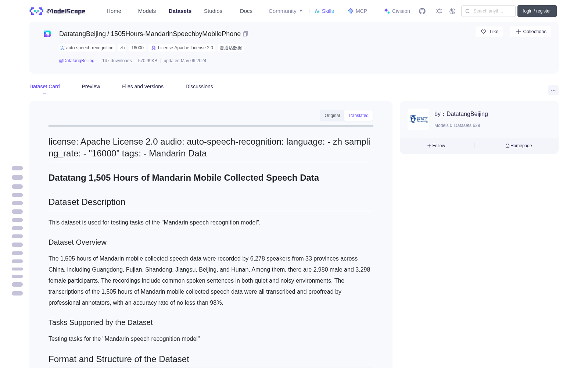Click the 'updated May 06,2024' text

[185, 61]
